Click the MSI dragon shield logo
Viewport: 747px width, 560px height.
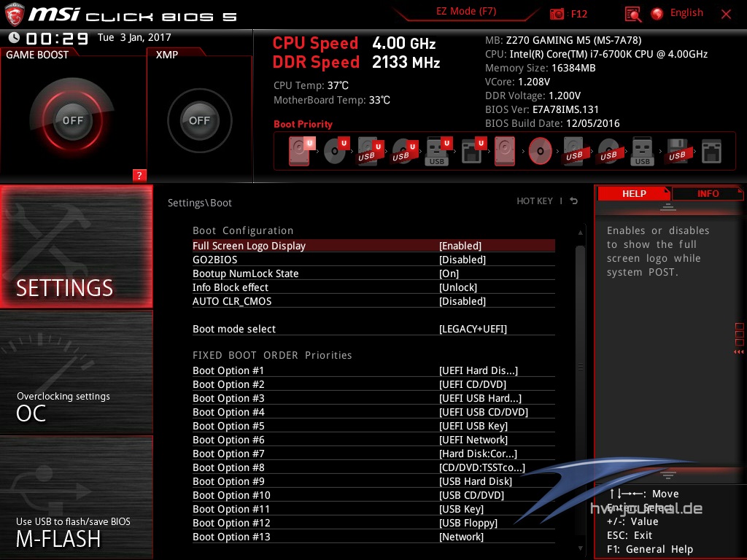coord(15,15)
